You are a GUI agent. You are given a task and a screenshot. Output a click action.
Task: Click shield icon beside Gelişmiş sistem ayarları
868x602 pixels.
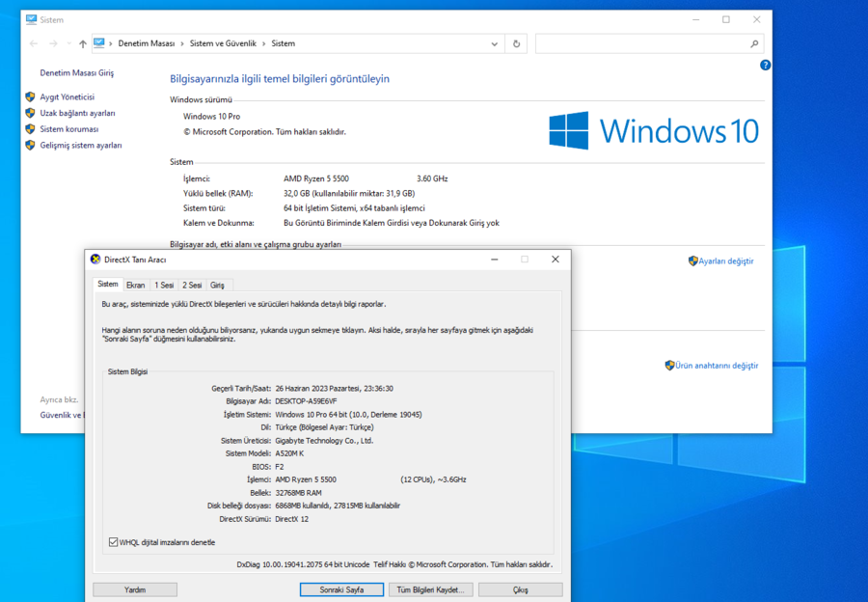click(x=31, y=145)
